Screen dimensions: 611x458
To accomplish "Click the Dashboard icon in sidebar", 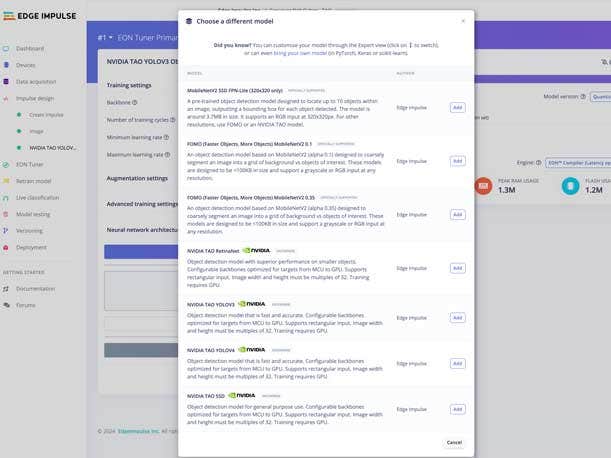I will click(x=7, y=48).
